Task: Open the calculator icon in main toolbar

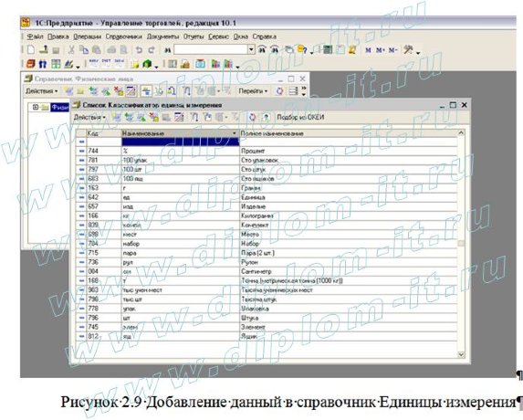Action: (328, 49)
